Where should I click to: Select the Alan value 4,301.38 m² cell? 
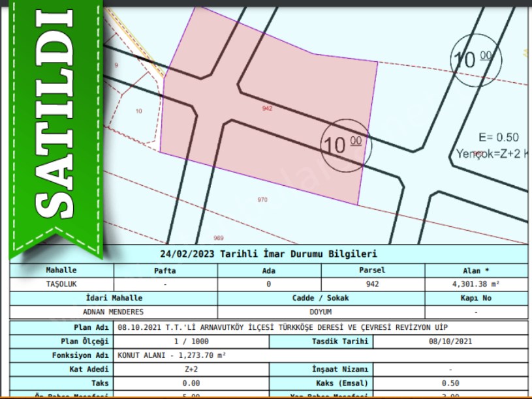tap(476, 284)
